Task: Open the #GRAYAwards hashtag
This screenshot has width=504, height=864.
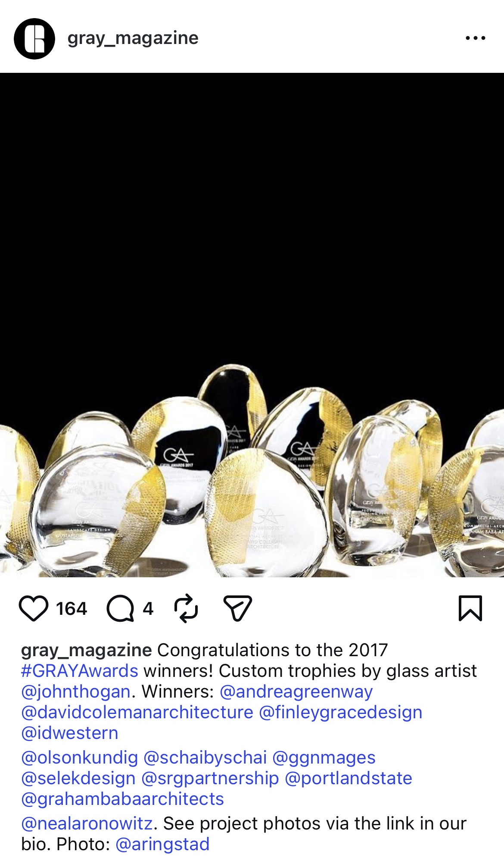Action: 80,671
